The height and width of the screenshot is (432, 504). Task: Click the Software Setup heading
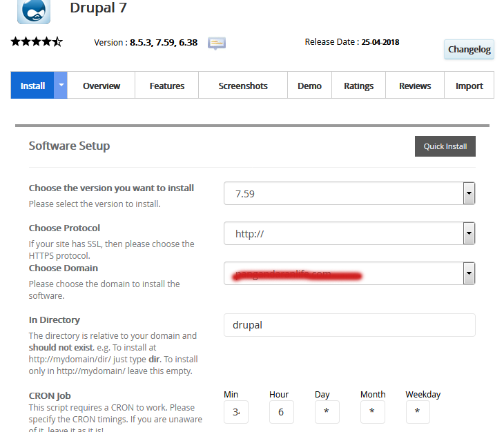point(69,146)
